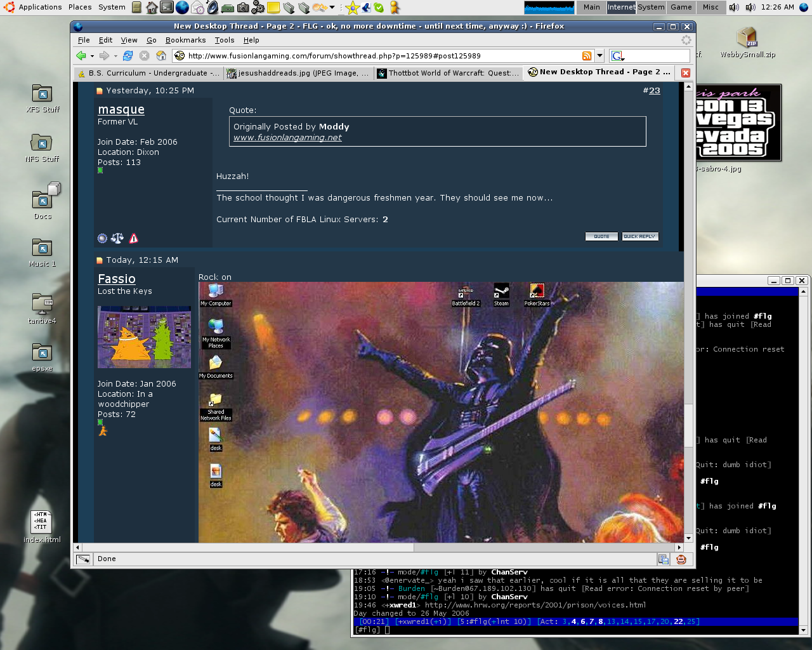Switch to jesushaddreads.jpg tab
Image resolution: width=812 pixels, height=650 pixels.
[298, 73]
